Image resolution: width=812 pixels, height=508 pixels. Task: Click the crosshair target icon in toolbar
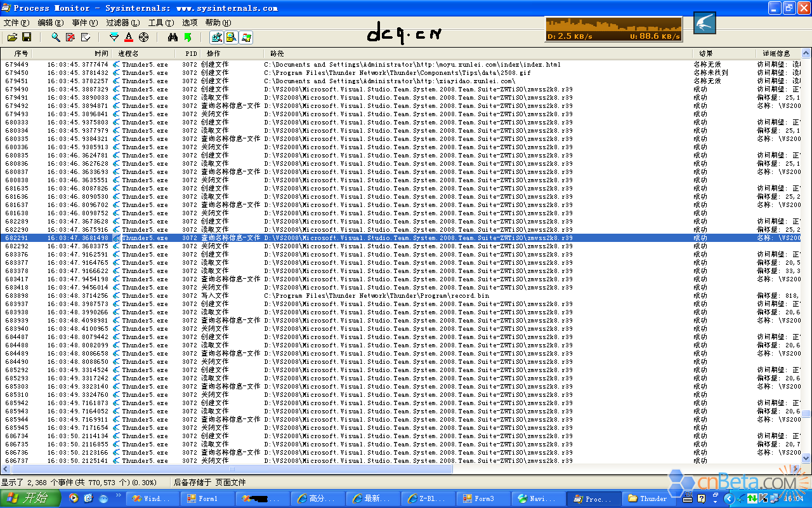click(x=143, y=37)
